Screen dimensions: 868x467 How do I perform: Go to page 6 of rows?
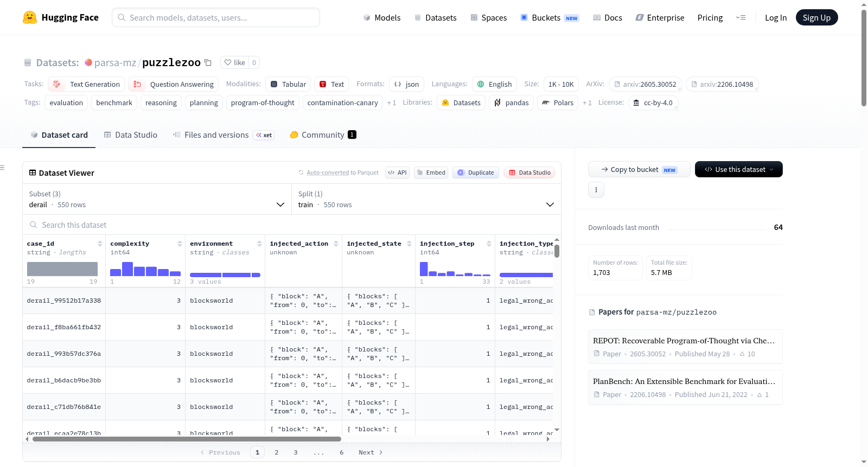(342, 452)
